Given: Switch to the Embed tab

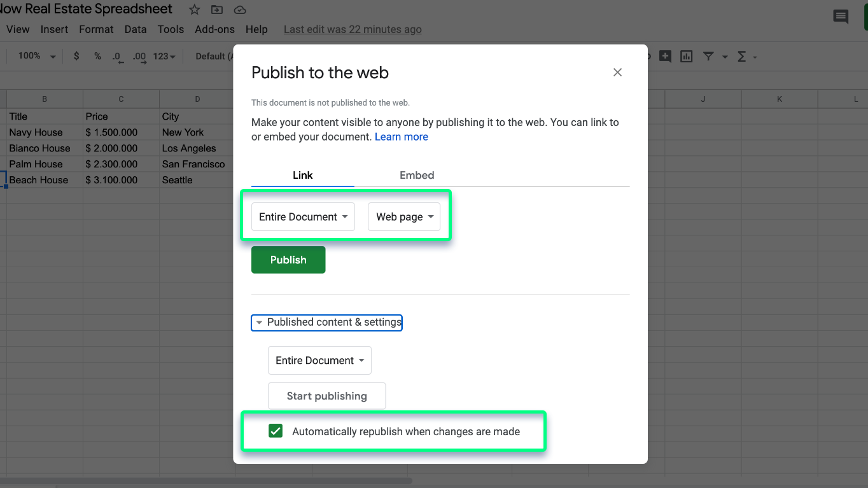Looking at the screenshot, I should (x=417, y=175).
